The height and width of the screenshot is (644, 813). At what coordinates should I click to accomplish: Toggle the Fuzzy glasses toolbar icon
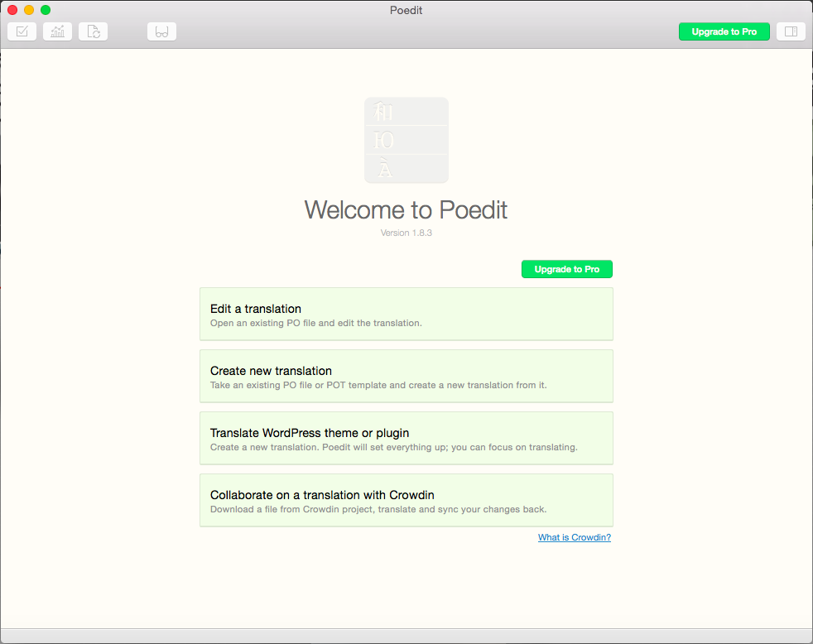[161, 31]
